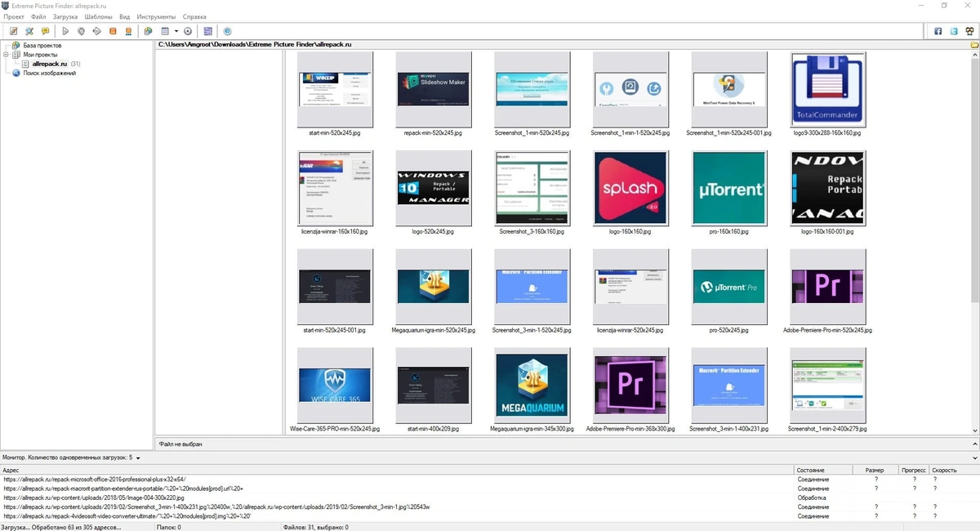Open the Инструменты menu
980x531 pixels.
point(156,16)
